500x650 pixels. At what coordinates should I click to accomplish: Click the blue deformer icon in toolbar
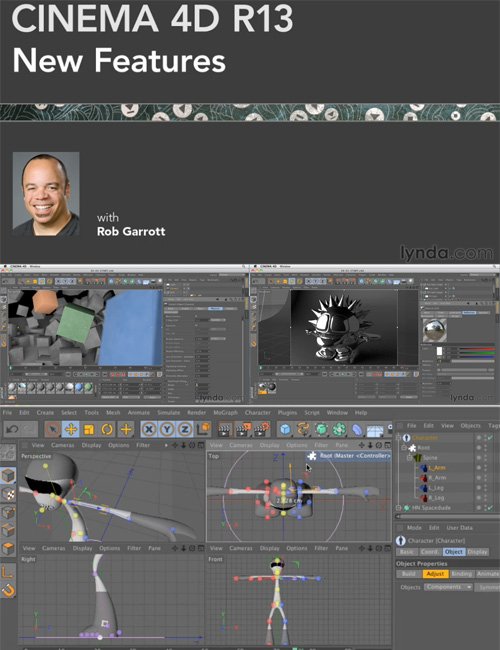point(357,429)
